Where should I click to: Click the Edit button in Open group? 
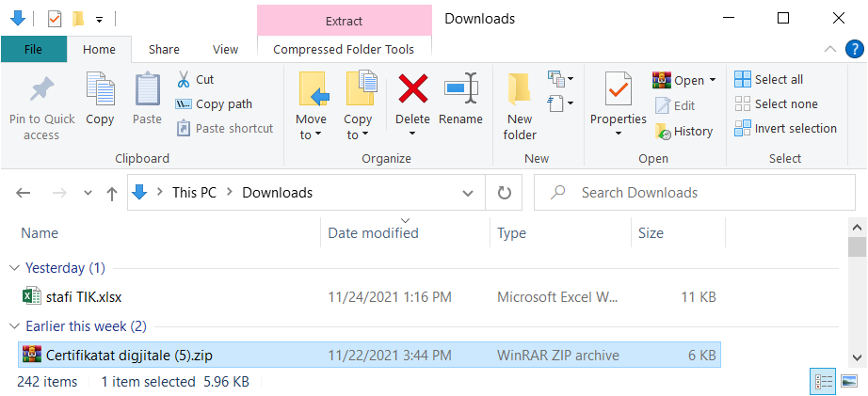coord(675,105)
